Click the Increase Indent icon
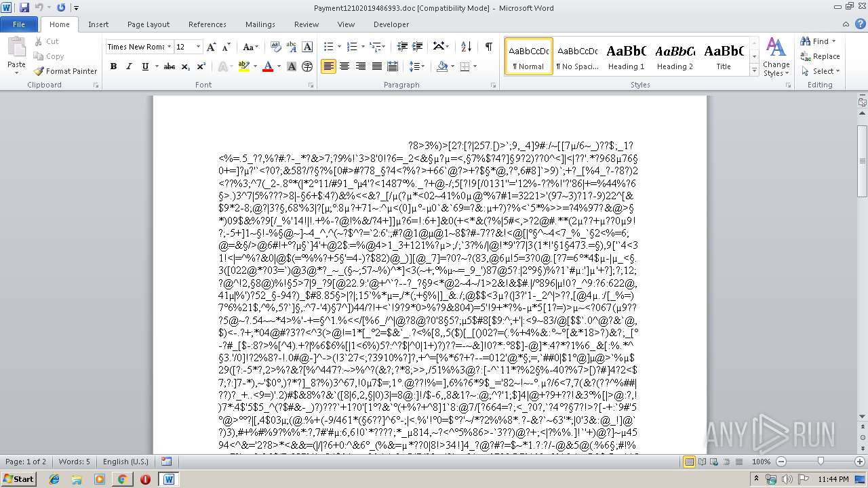This screenshot has height=488, width=868. (x=418, y=47)
